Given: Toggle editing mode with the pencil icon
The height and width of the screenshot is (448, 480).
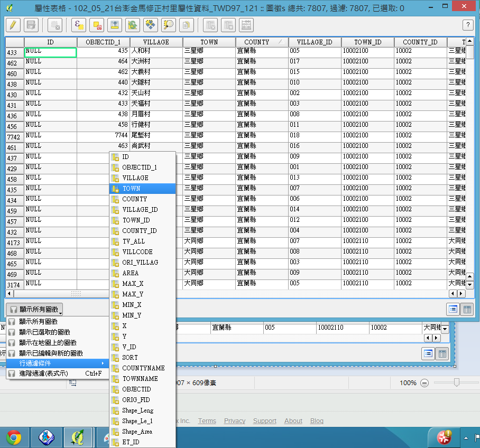Looking at the screenshot, I should (x=14, y=25).
